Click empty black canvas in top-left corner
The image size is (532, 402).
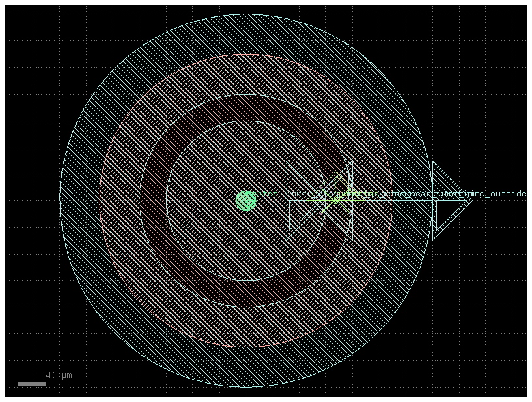point(26,26)
